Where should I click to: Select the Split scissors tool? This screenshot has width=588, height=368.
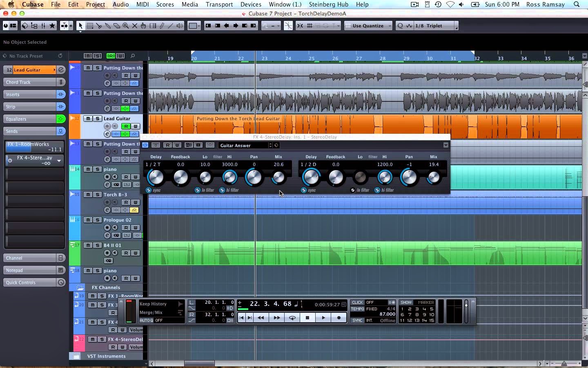click(99, 26)
